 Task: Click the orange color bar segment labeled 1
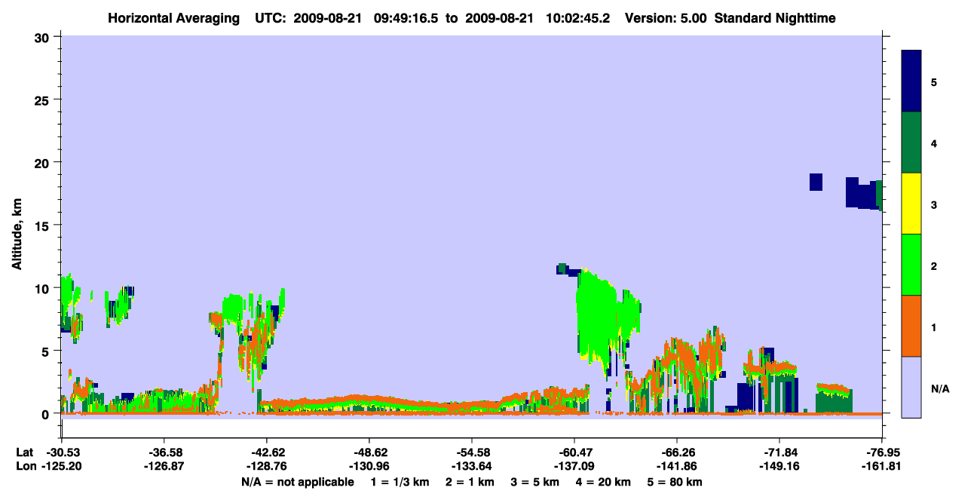[911, 326]
